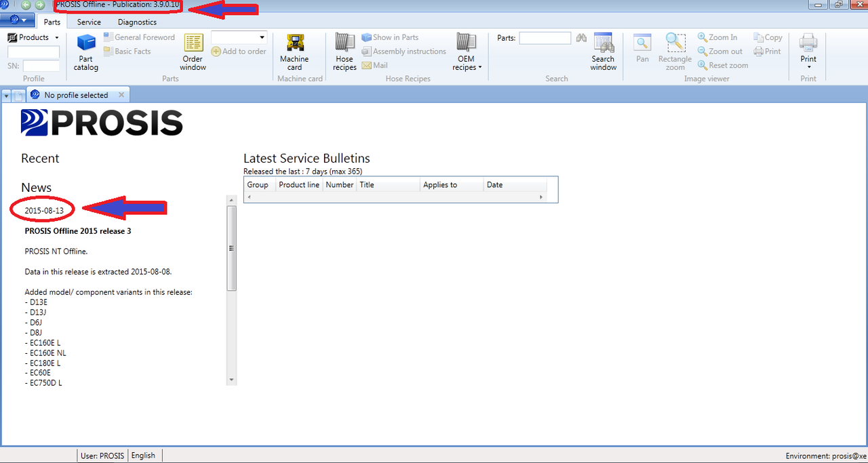The height and width of the screenshot is (463, 868).
Task: Switch to the Parts ribbon tab
Action: tap(52, 22)
